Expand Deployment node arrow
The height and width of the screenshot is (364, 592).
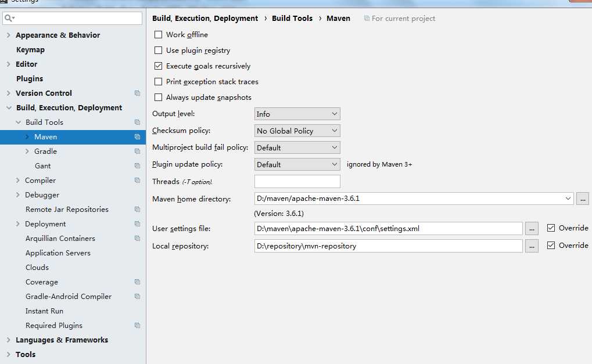tap(18, 224)
